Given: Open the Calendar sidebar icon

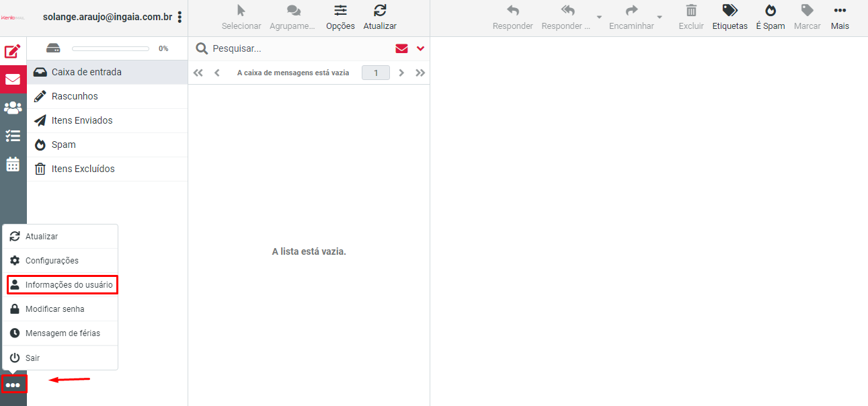Looking at the screenshot, I should click(x=13, y=164).
